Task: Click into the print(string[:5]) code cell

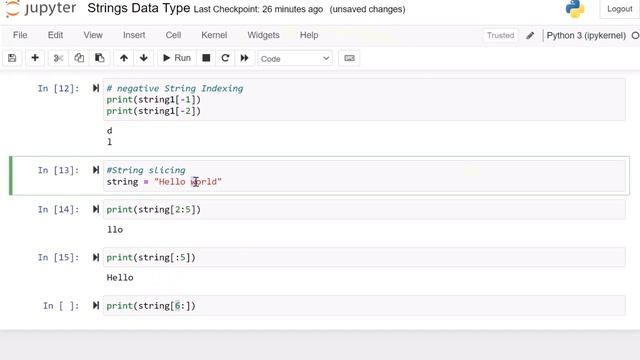Action: click(x=364, y=258)
